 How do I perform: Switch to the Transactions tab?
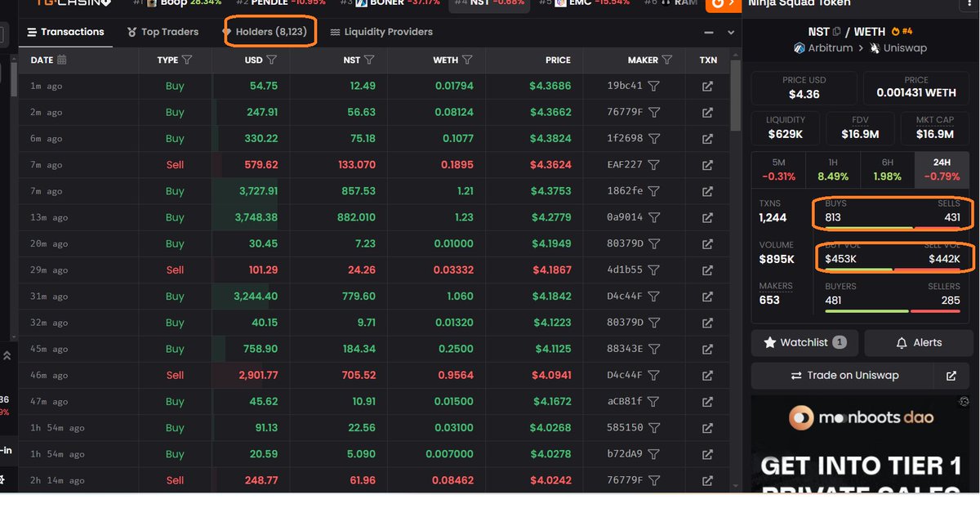point(66,32)
